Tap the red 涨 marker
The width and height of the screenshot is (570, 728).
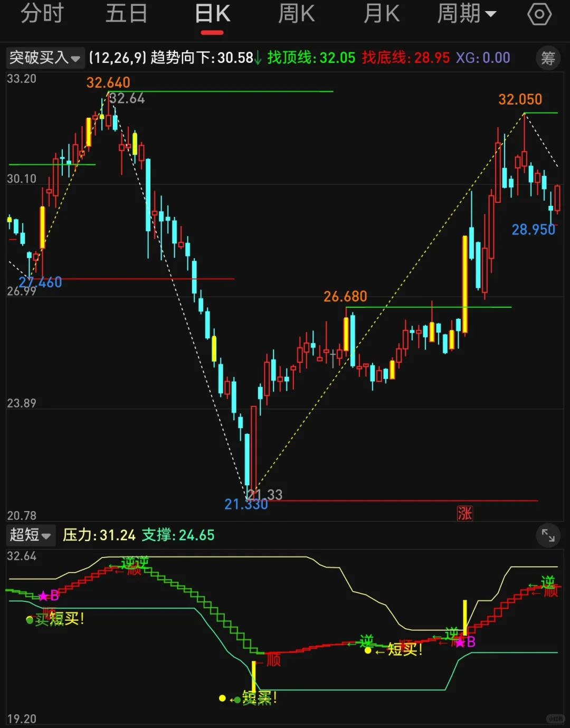click(x=465, y=513)
